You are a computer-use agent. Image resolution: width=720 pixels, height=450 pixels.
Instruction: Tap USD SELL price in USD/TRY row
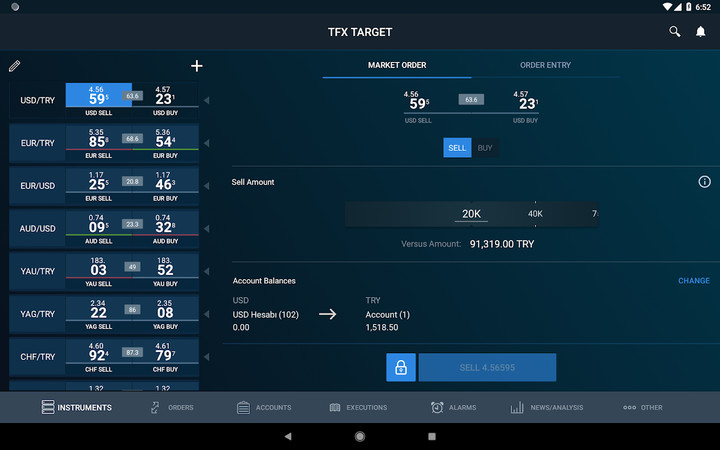tap(98, 100)
